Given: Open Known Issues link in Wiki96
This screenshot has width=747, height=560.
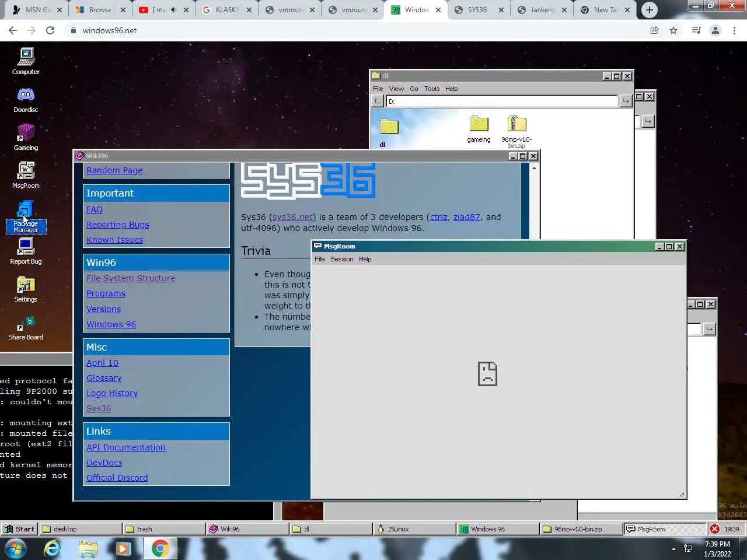Looking at the screenshot, I should point(115,240).
